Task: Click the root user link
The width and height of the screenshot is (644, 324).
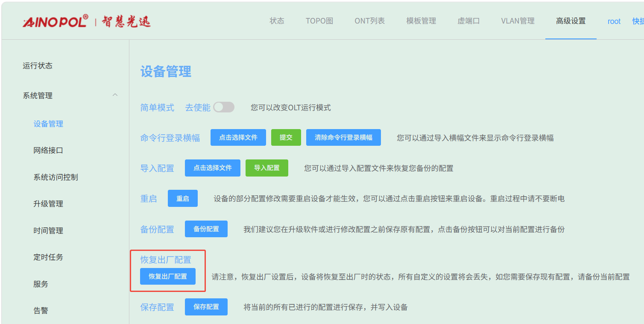Action: 614,21
